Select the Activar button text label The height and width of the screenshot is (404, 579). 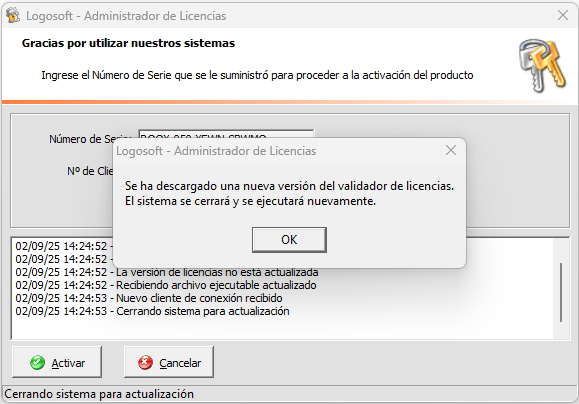click(68, 363)
